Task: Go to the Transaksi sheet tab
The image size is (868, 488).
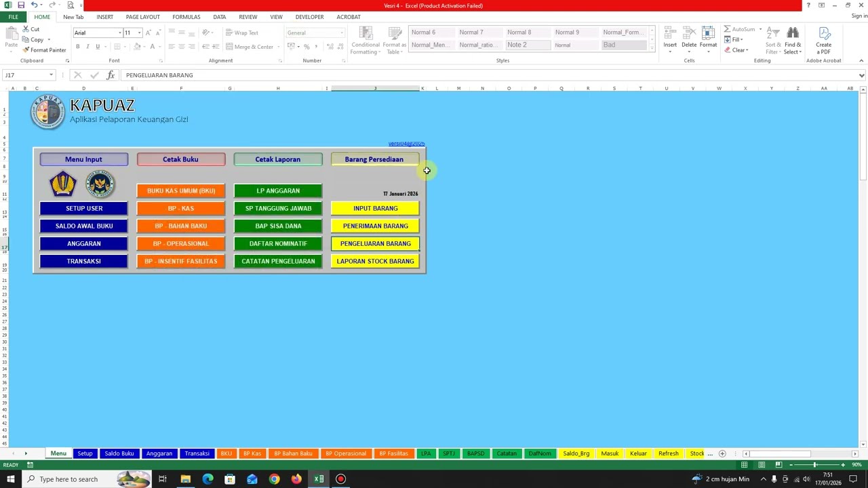Action: [x=197, y=453]
